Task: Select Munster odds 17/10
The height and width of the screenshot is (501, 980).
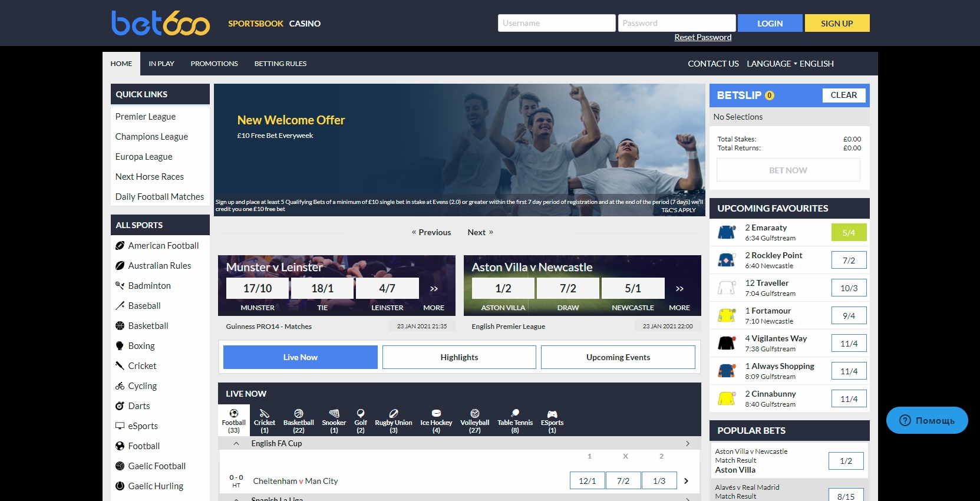Action: tap(258, 288)
